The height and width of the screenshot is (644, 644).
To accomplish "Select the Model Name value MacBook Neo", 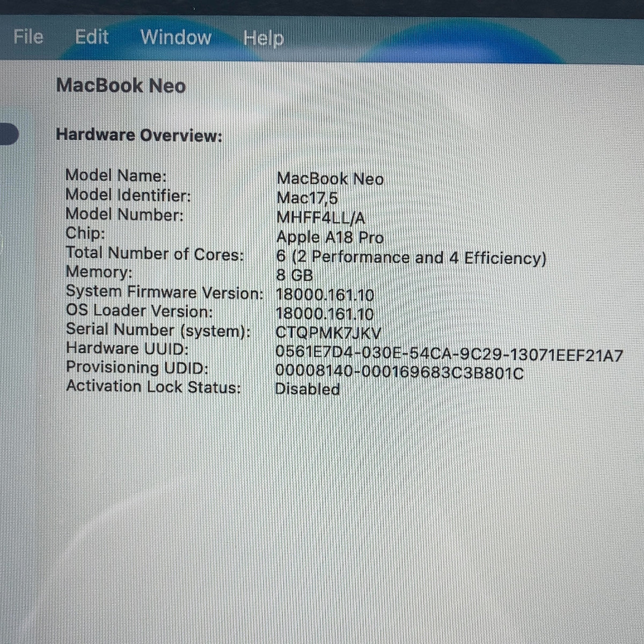I will point(330,179).
